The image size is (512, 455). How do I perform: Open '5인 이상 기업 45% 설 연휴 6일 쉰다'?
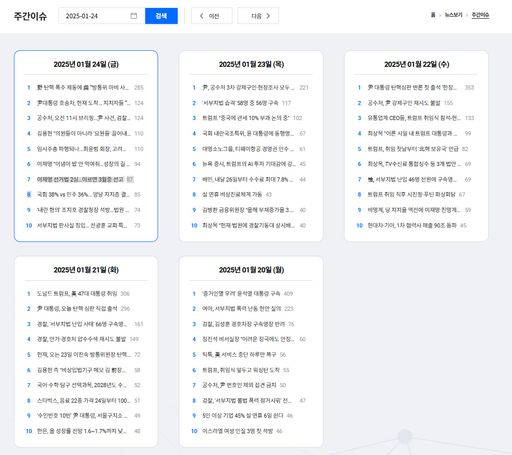click(243, 415)
